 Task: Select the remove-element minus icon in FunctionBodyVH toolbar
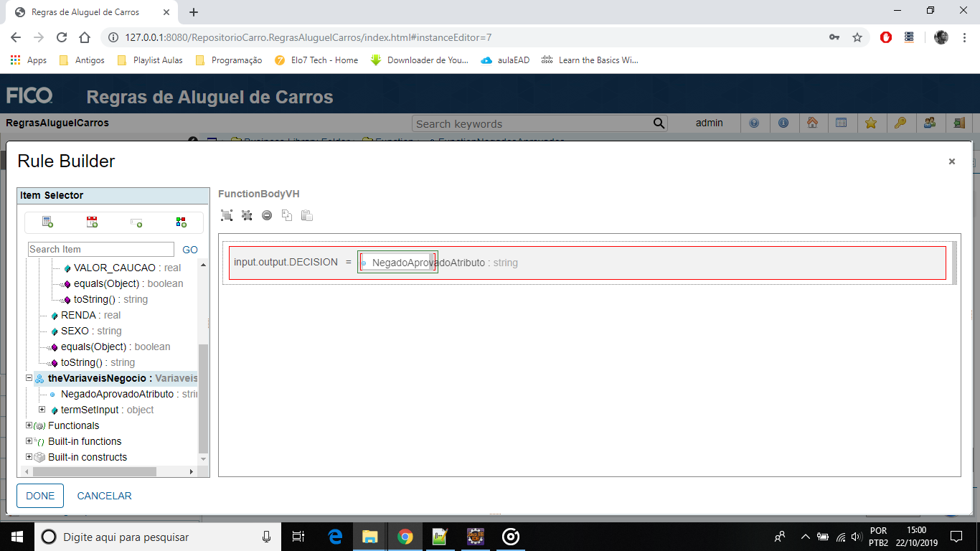266,215
